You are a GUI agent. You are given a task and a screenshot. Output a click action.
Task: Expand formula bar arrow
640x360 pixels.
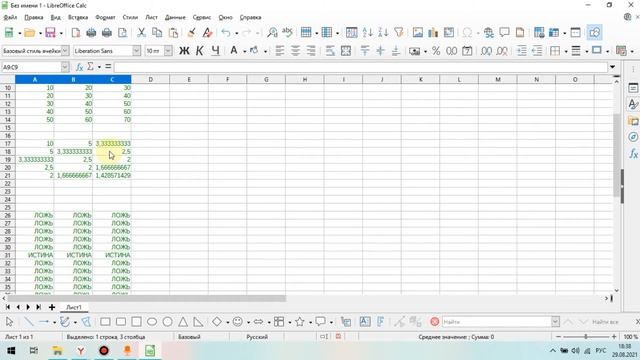point(612,67)
